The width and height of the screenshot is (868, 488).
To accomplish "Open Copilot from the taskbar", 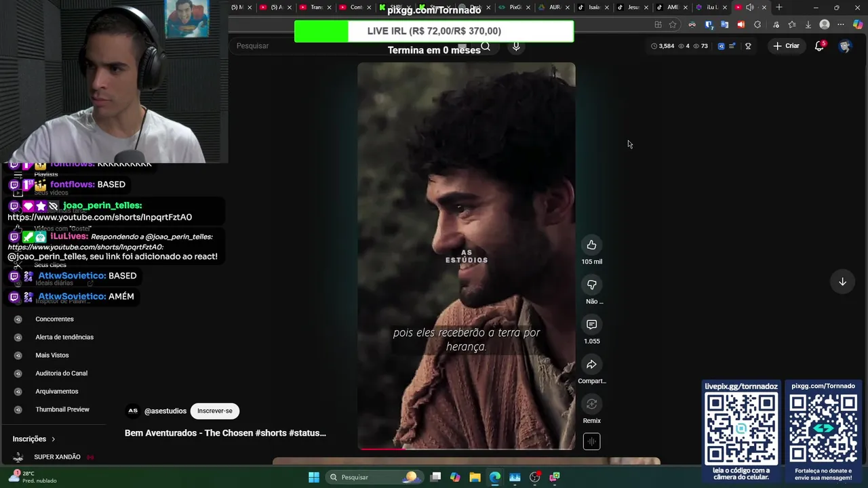I will (455, 477).
